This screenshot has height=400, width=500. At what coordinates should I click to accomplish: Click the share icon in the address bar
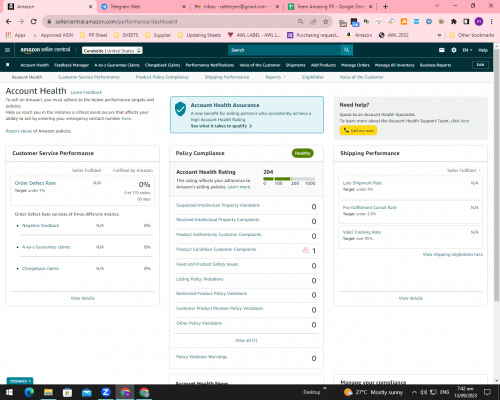tap(313, 22)
